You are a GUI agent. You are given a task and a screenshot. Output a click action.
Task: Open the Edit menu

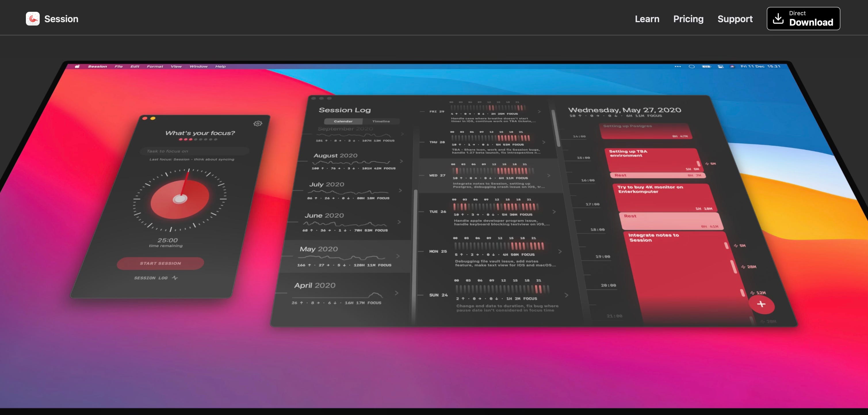click(135, 66)
